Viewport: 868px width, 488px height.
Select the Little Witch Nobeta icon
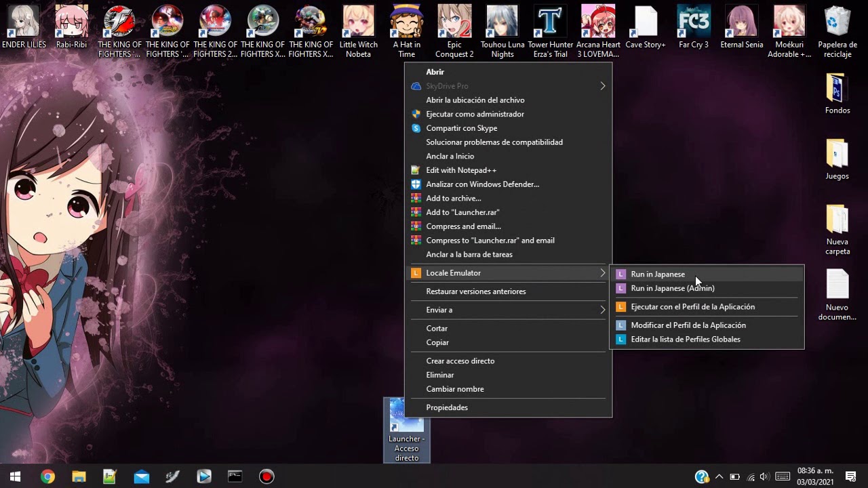point(358,30)
